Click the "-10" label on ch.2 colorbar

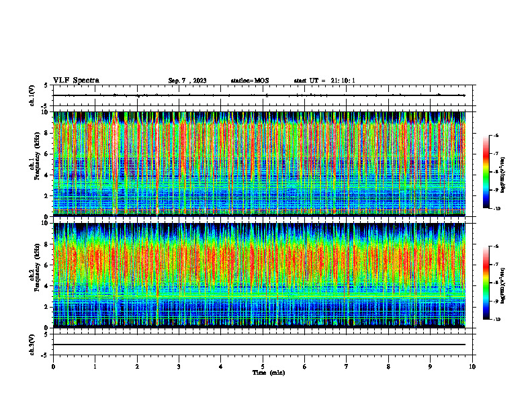tap(496, 320)
